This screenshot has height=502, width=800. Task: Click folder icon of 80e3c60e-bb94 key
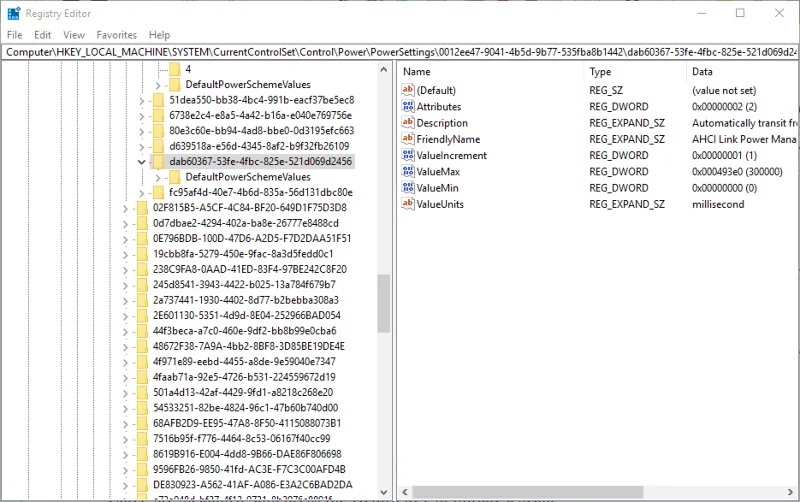pos(158,131)
